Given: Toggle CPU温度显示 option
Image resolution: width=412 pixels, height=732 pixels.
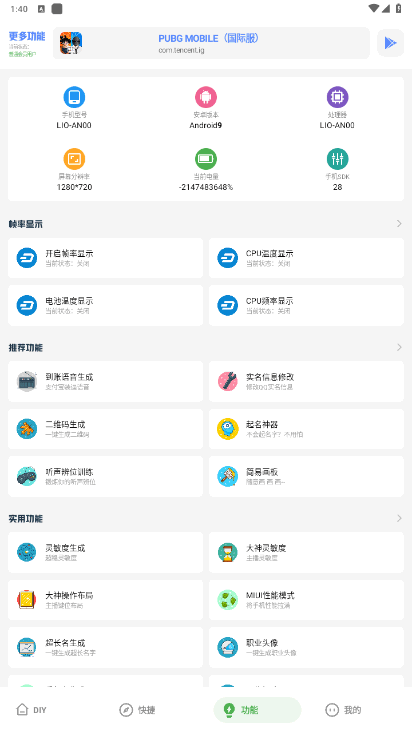Looking at the screenshot, I should (306, 258).
